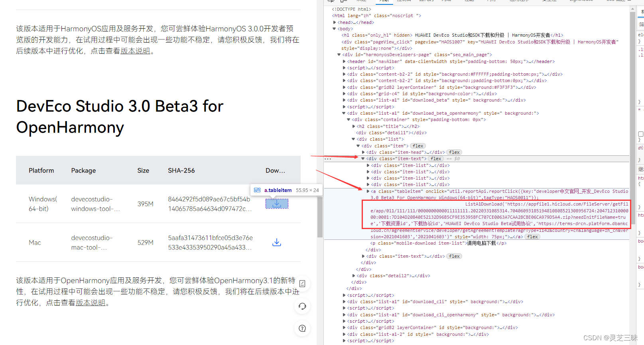Click the flex badge on the item div
Viewport: 644px width, 345px height.
point(418,146)
